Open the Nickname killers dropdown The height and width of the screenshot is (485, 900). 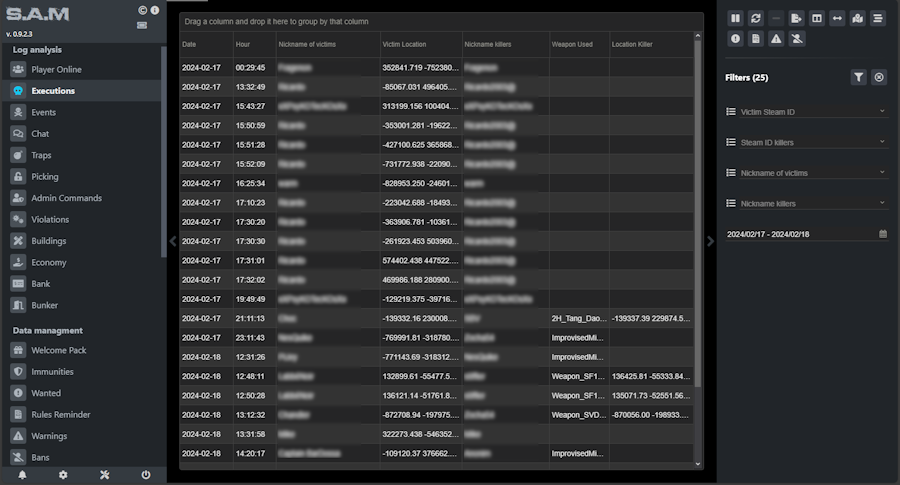(x=806, y=203)
